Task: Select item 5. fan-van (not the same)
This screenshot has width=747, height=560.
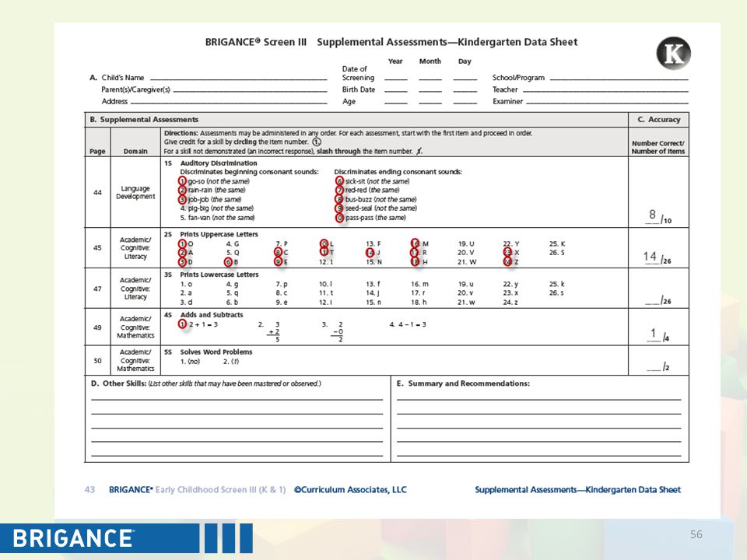Action: 217,218
